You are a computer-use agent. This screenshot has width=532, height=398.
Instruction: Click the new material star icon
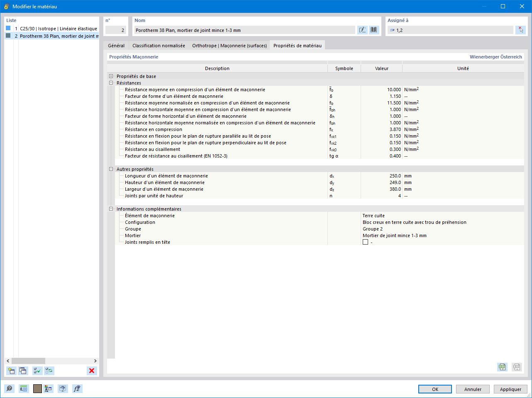(11, 371)
